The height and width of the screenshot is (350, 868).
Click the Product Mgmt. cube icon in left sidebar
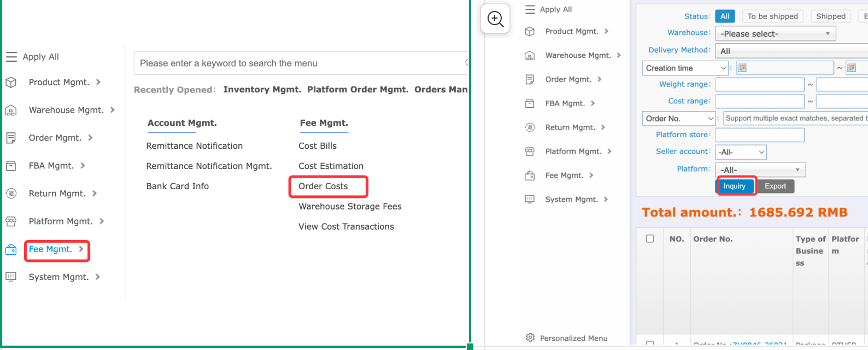(11, 83)
